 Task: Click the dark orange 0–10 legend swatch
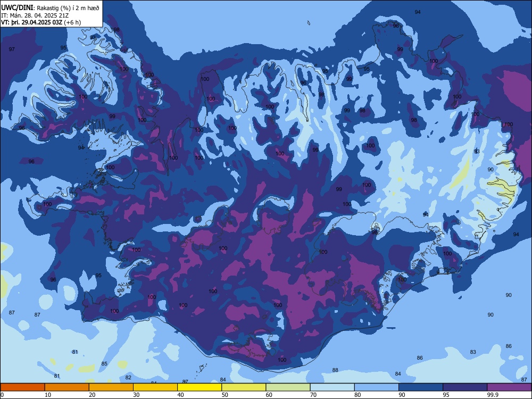click(x=22, y=387)
